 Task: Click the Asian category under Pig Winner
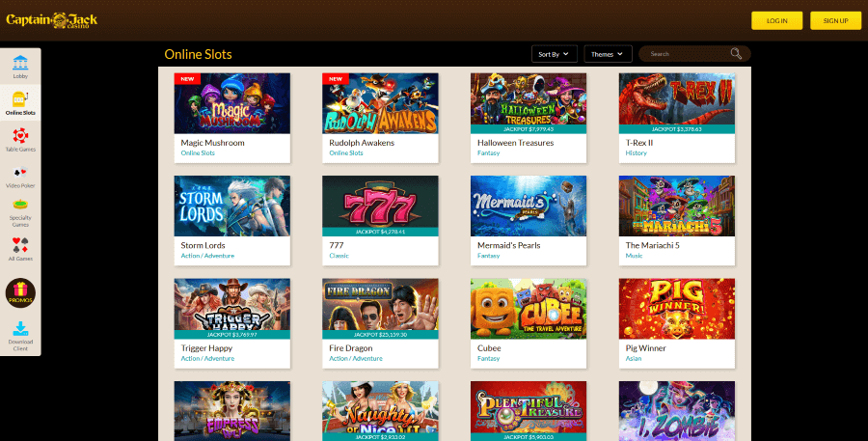[x=634, y=358]
